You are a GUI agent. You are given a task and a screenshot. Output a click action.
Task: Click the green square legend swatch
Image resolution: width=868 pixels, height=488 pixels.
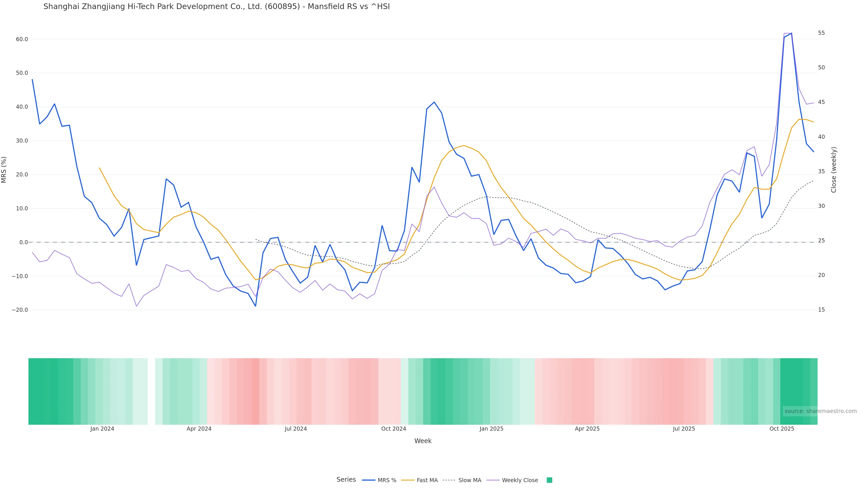coord(549,480)
